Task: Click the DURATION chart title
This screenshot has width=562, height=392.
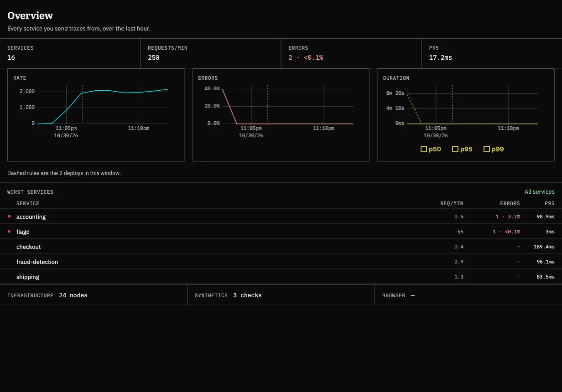Action: pyautogui.click(x=396, y=78)
